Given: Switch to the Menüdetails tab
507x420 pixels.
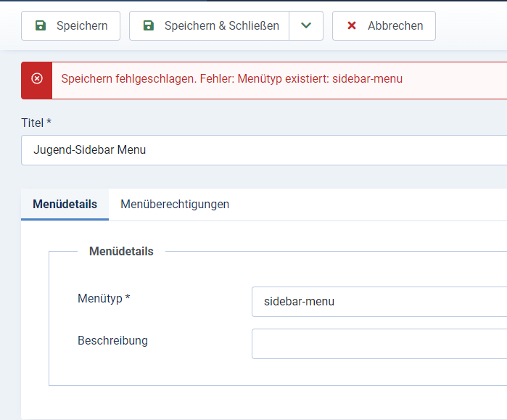Looking at the screenshot, I should pos(65,205).
